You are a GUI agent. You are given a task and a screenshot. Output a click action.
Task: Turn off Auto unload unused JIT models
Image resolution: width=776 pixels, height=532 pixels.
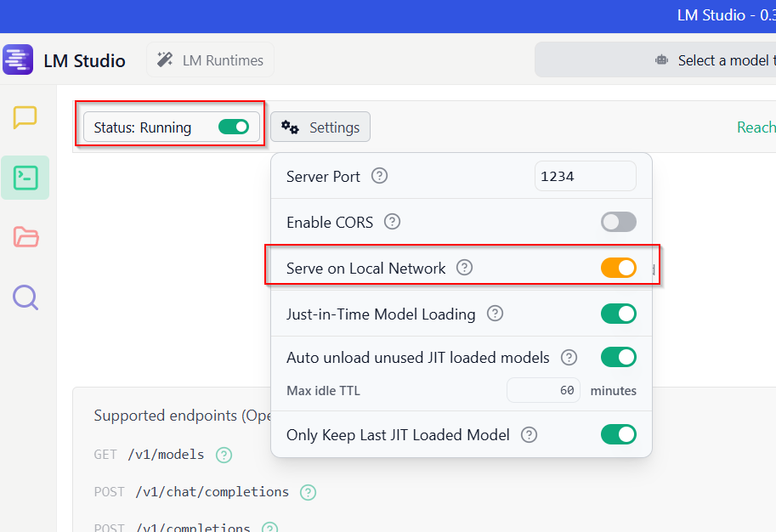(618, 357)
